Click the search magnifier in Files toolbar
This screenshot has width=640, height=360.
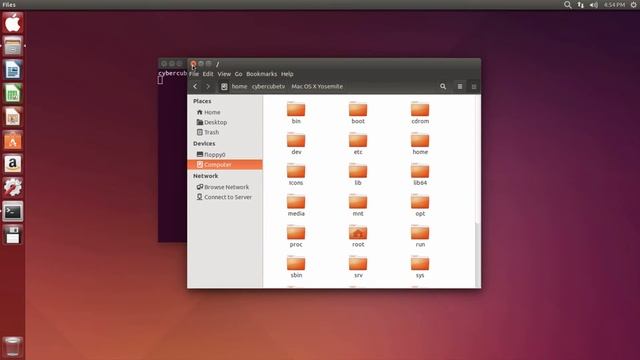(443, 87)
